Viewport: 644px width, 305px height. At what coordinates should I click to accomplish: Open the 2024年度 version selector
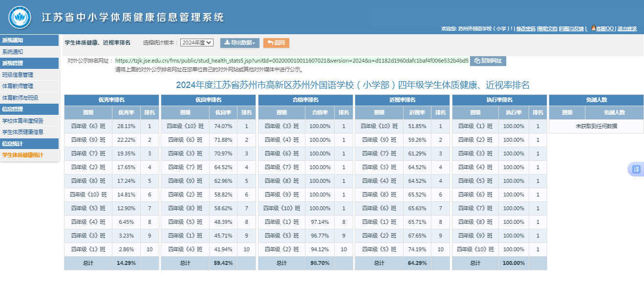pyautogui.click(x=197, y=43)
